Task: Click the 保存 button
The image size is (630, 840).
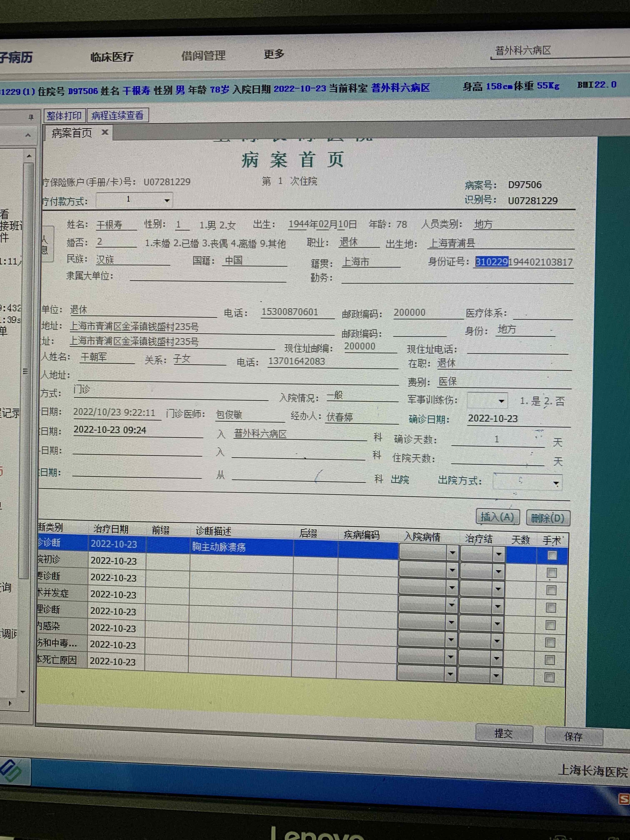Action: (x=573, y=737)
